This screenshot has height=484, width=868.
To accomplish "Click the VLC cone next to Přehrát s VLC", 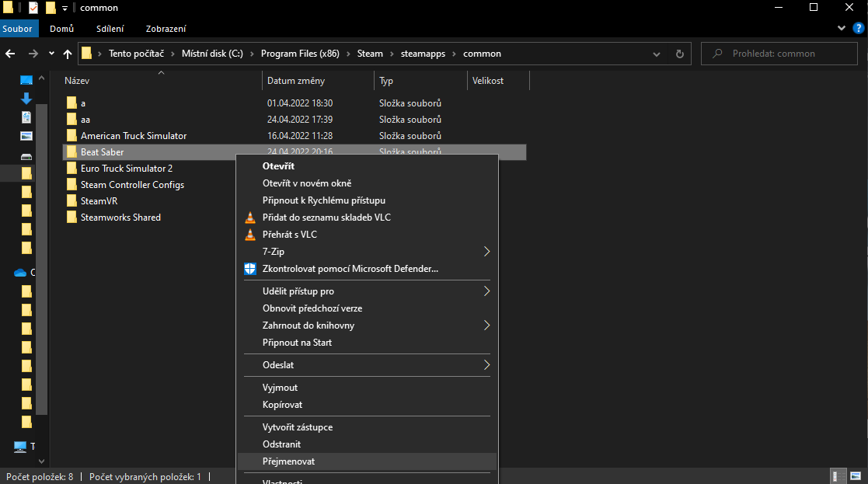I will pos(250,235).
